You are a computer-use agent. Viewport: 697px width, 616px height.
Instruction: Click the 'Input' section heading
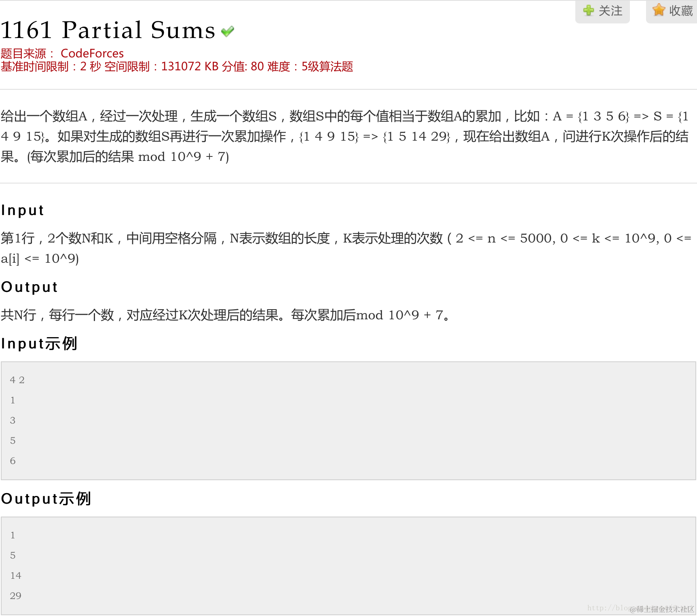23,210
